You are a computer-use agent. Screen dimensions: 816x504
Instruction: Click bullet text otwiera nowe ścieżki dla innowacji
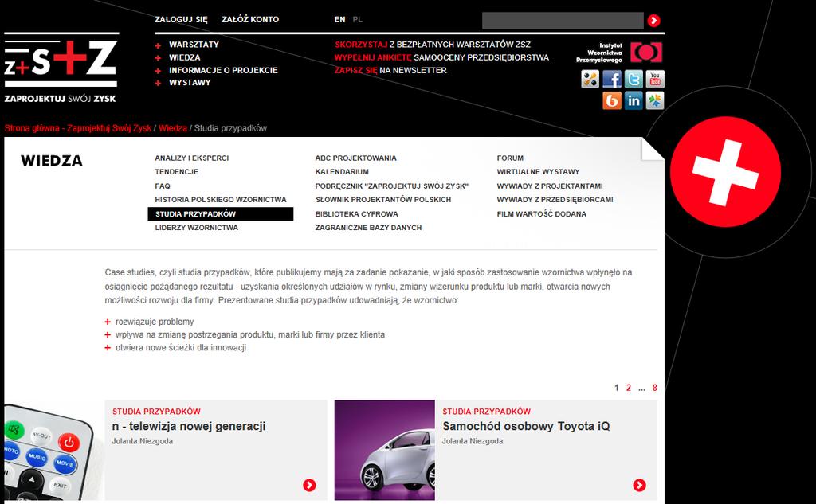point(181,347)
